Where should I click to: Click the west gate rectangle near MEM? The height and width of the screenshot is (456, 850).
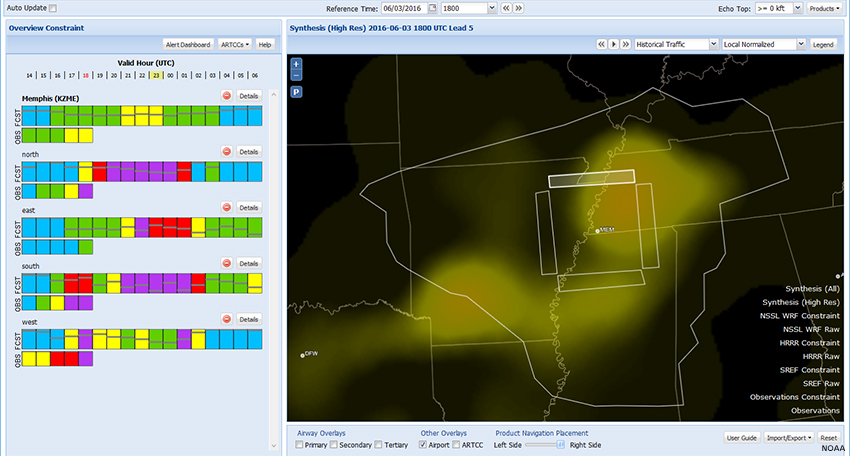(x=546, y=233)
